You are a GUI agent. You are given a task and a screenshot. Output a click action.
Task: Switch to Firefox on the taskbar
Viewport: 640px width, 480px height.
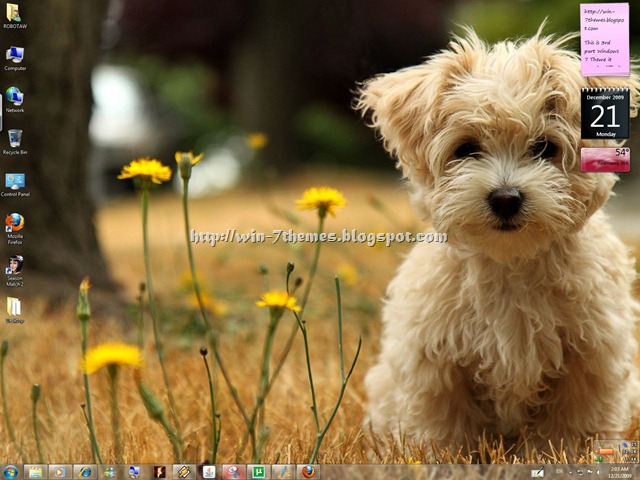[308, 472]
